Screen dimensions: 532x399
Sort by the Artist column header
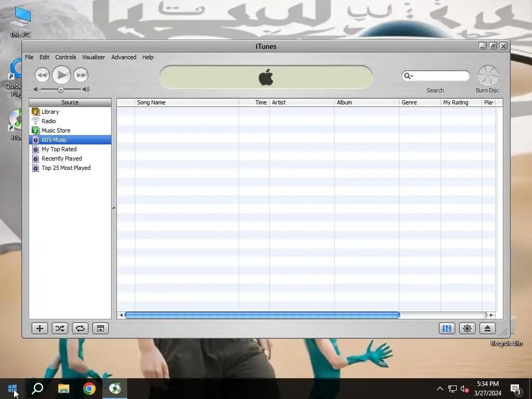(302, 102)
